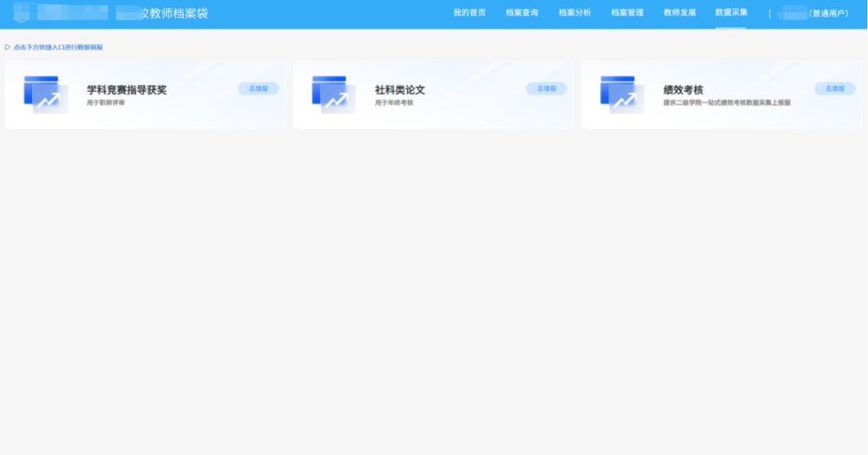This screenshot has width=868, height=455.
Task: Click 去填报 on the 学科竞赛指导获奖 card
Action: click(x=258, y=88)
